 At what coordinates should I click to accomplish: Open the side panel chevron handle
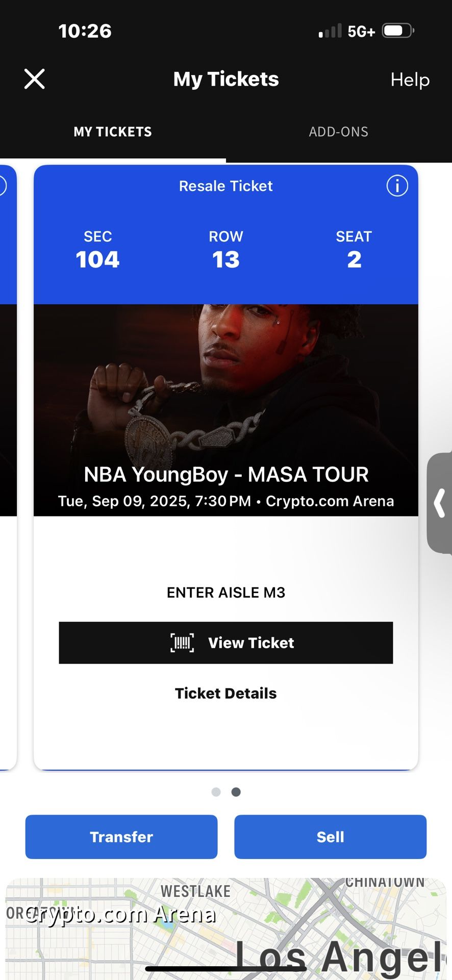click(x=440, y=503)
